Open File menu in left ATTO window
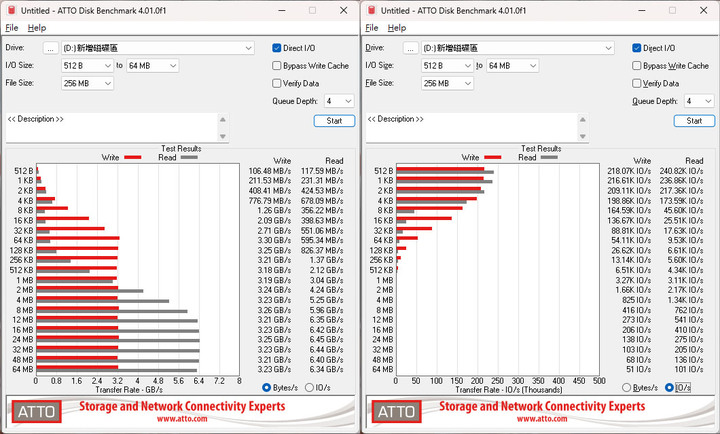 11,28
